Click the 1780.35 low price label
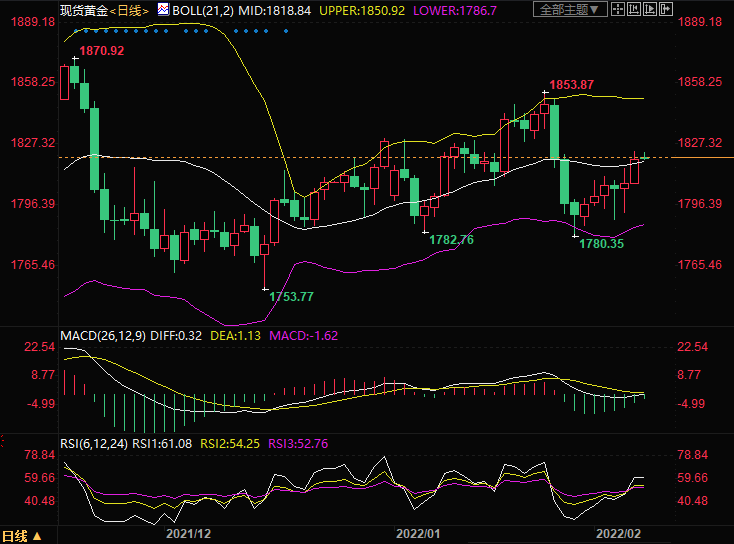Image resolution: width=734 pixels, height=544 pixels. coord(602,243)
